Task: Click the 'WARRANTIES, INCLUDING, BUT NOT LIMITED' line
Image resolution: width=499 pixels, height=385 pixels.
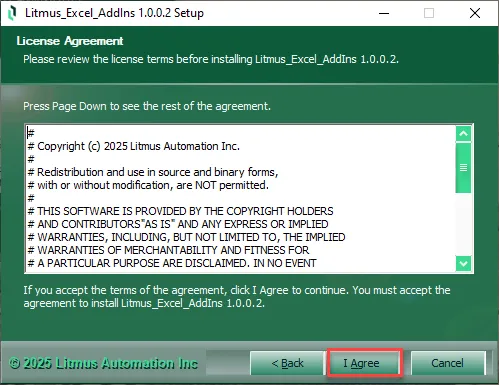Action: pyautogui.click(x=186, y=237)
